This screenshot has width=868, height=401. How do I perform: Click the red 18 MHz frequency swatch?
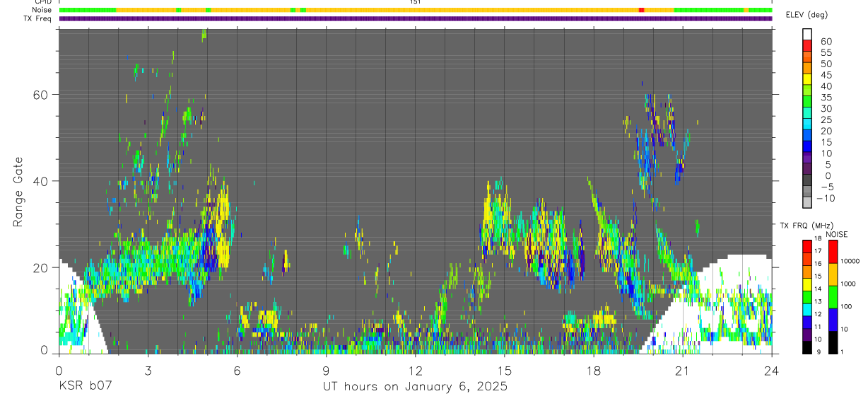807,247
